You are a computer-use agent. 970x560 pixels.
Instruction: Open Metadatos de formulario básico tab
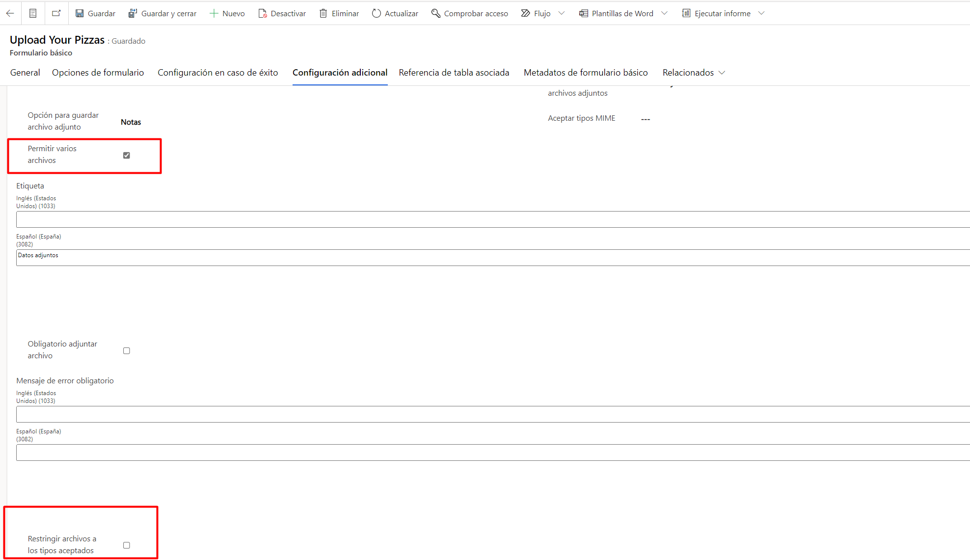tap(586, 73)
